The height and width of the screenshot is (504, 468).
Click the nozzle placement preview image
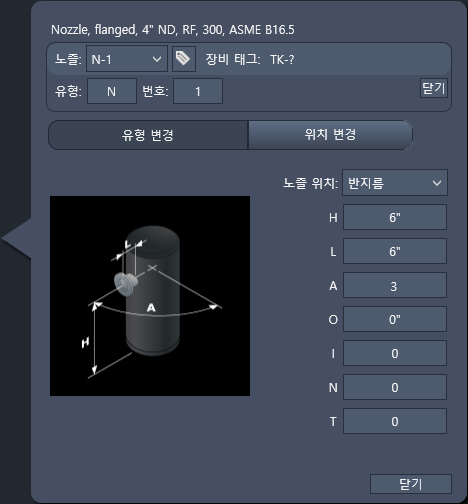pyautogui.click(x=150, y=296)
